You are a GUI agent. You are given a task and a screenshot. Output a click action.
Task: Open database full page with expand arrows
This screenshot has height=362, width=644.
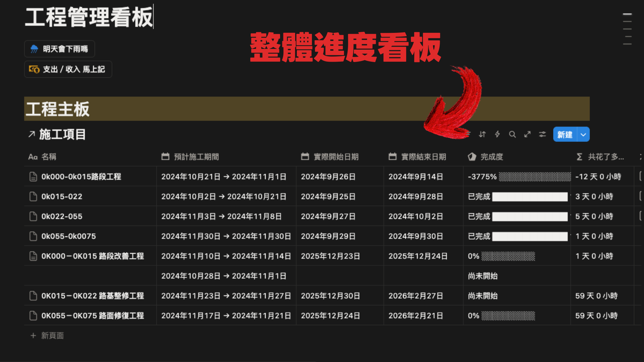pos(527,134)
